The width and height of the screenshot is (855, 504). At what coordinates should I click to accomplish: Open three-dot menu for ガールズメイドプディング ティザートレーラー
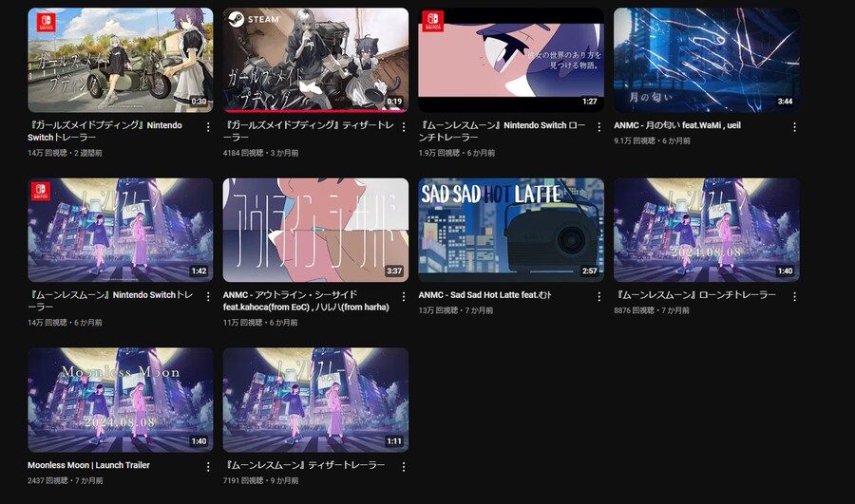[x=404, y=127]
